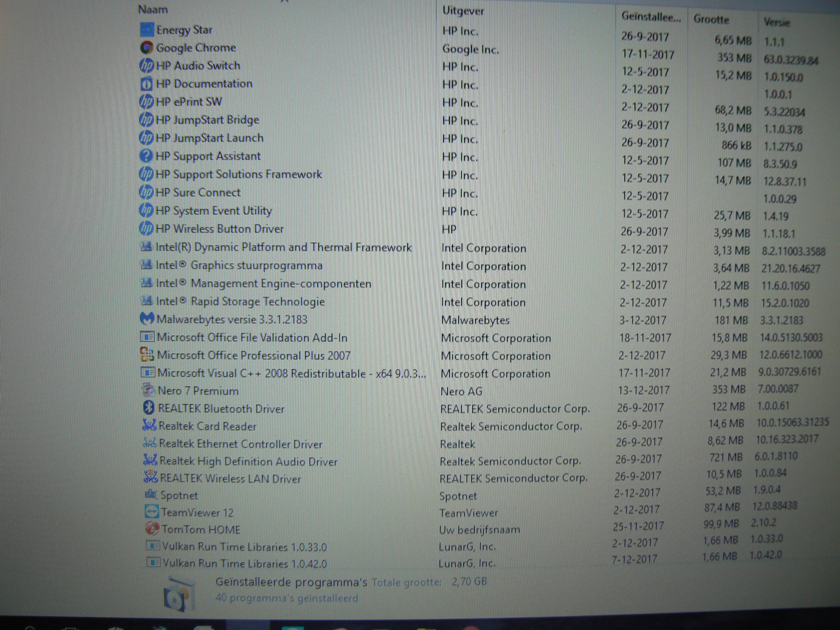840x630 pixels.
Task: Click the HP JumpStart Launch icon
Action: click(x=146, y=138)
